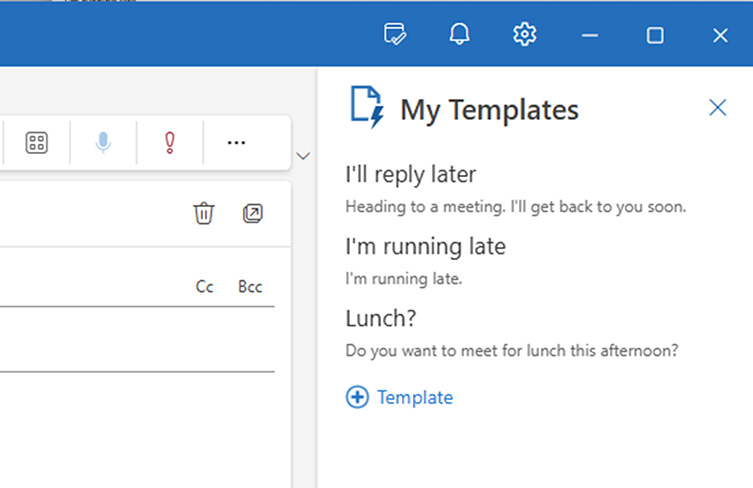
Task: Set high importance with red exclamation icon
Action: click(170, 143)
